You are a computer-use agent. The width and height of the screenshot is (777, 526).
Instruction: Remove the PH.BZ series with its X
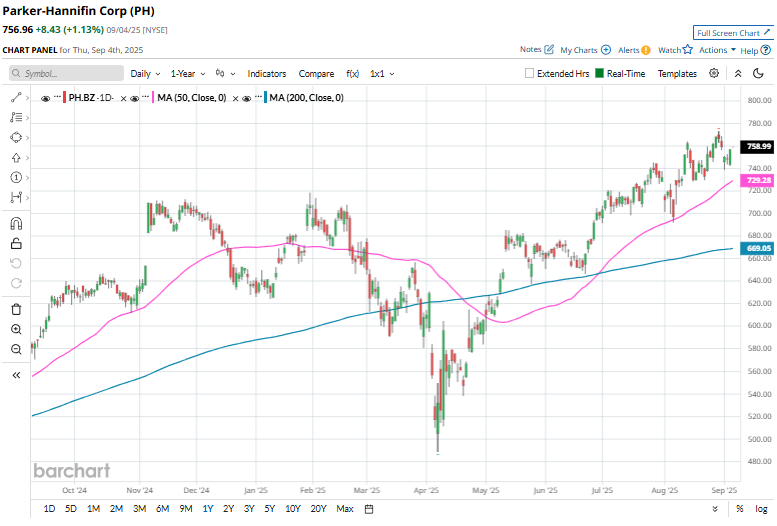tap(123, 99)
